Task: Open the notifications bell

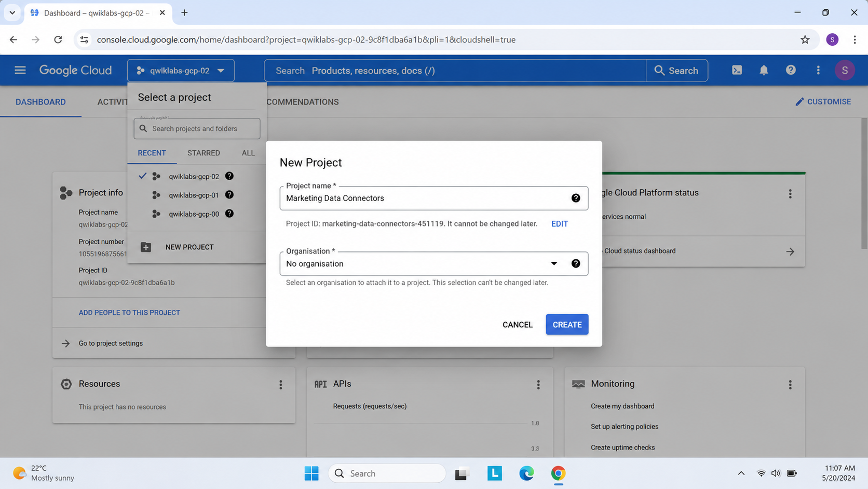Action: click(764, 70)
